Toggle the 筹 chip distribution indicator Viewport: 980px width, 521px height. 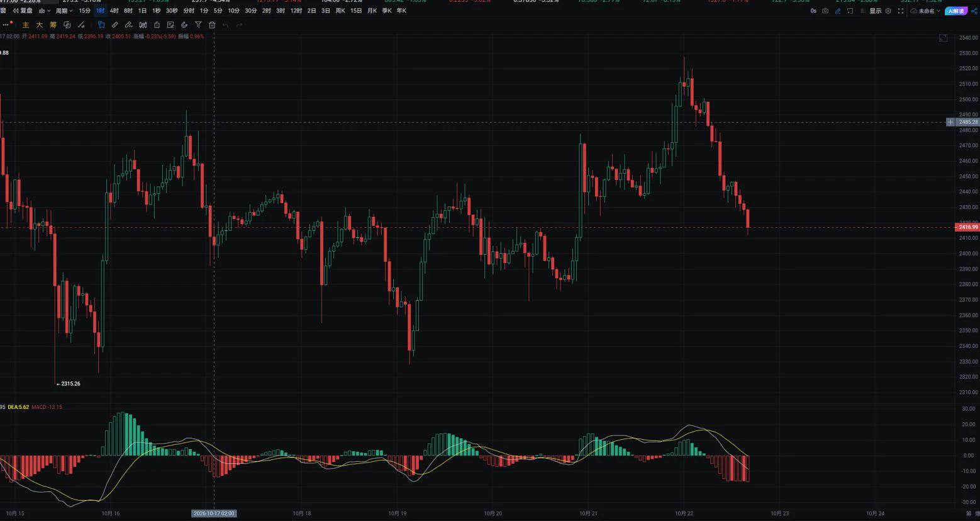53,25
